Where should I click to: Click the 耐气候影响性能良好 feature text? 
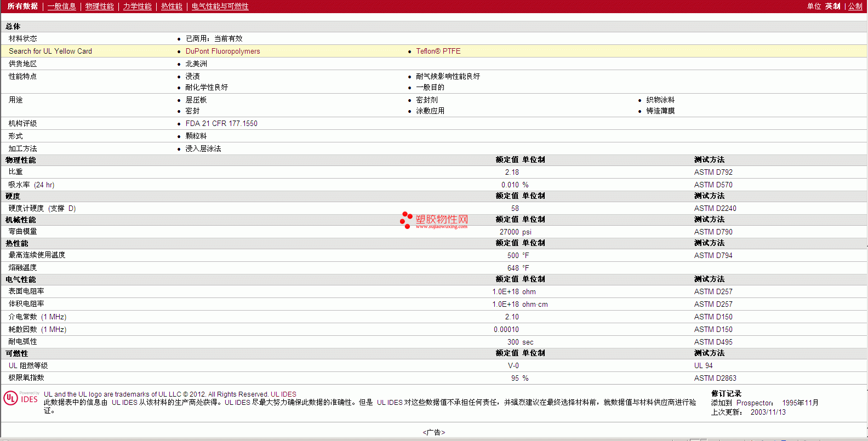pyautogui.click(x=448, y=76)
